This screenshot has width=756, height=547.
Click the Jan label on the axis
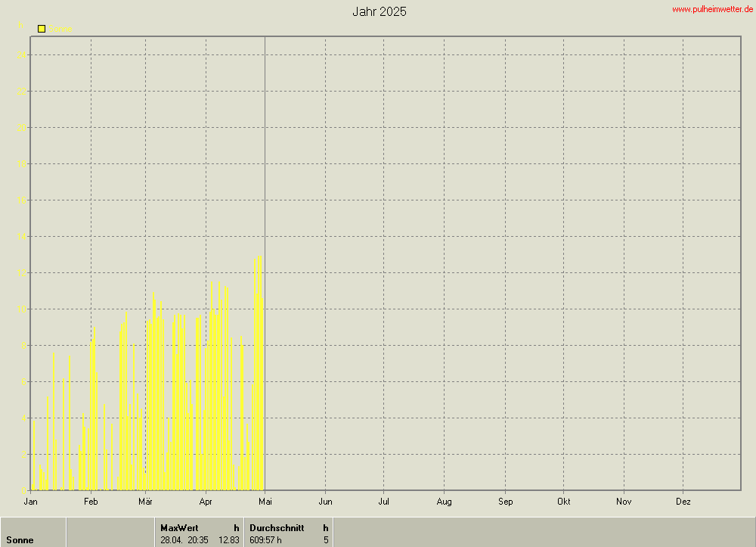(x=31, y=502)
